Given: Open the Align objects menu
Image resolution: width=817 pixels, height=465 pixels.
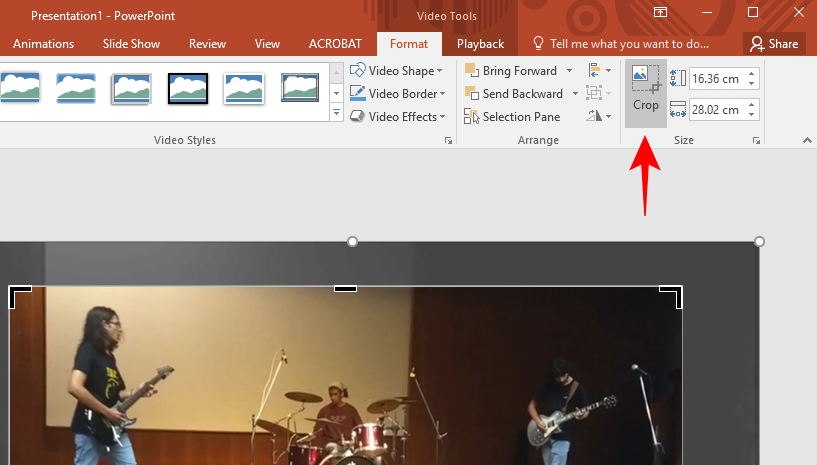Looking at the screenshot, I should point(599,71).
